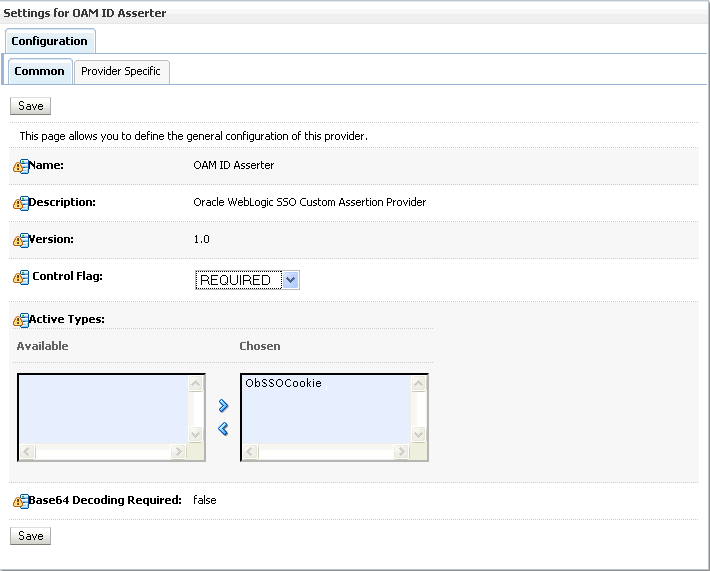Click the icon beside the Description label
Viewport: 710px width, 571px height.
pos(20,203)
